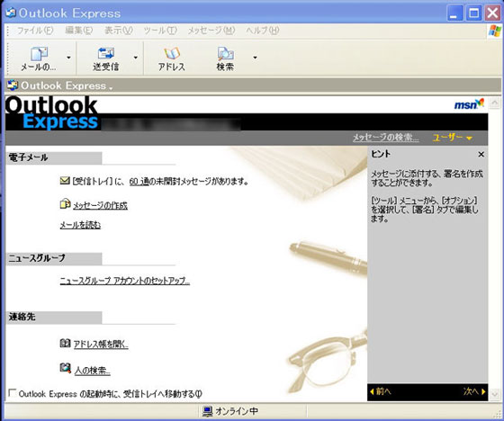
Task: Click the ニュースグループ section header
Action: point(54,258)
